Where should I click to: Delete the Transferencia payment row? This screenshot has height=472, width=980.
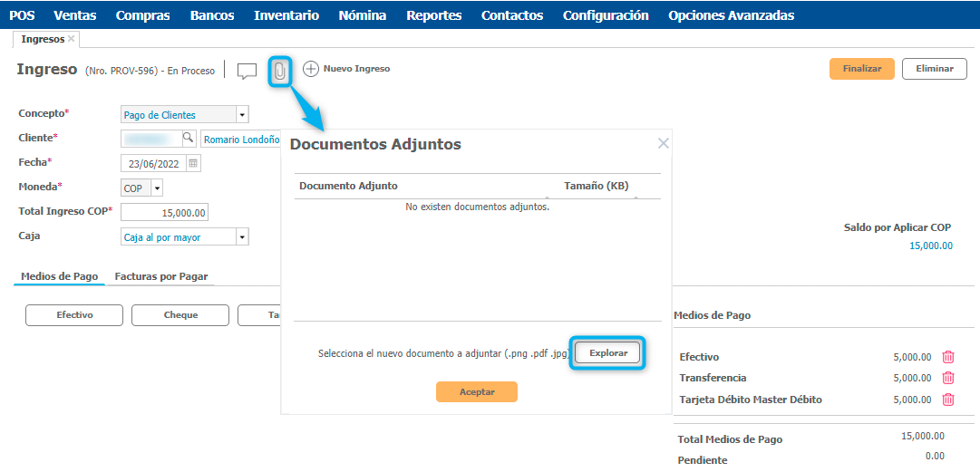948,378
